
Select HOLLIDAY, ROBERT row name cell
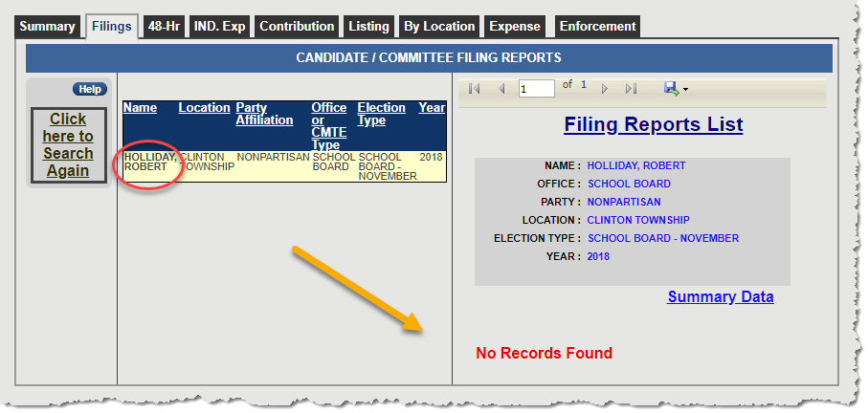pyautogui.click(x=150, y=162)
